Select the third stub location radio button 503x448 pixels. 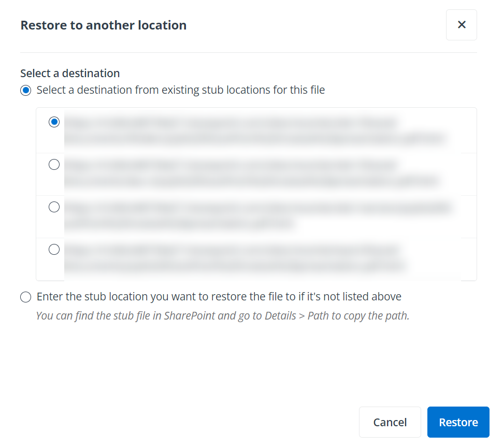pyautogui.click(x=54, y=207)
